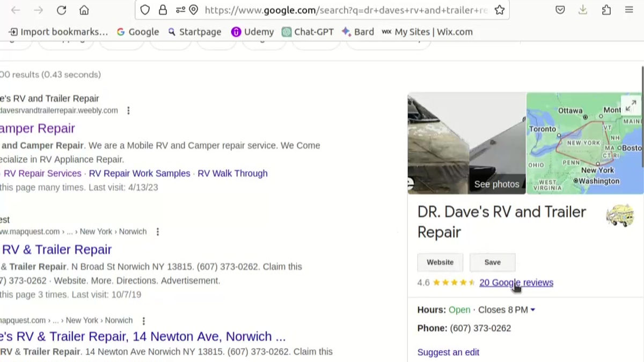Open 20 Google reviews link
This screenshot has height=362, width=644.
pos(516,283)
